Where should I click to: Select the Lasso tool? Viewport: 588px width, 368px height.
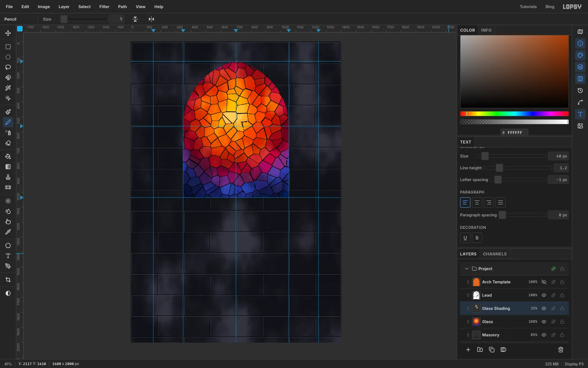pos(8,67)
